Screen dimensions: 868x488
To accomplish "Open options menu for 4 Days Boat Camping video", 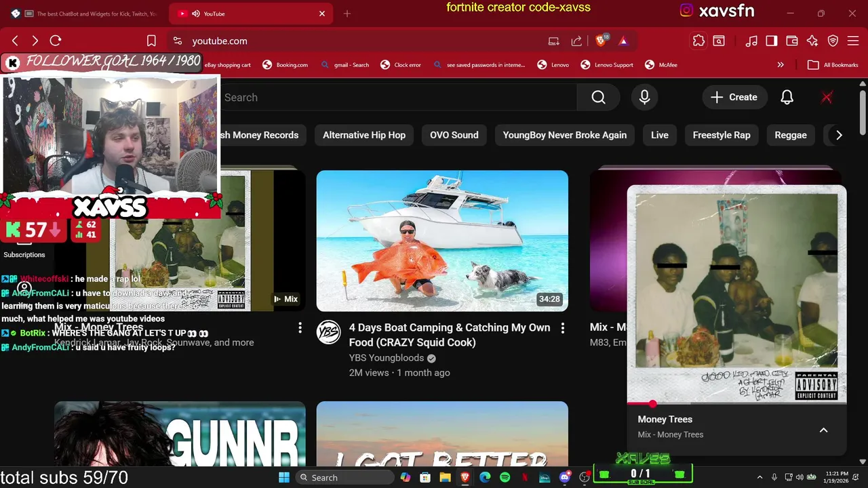I will pos(562,328).
